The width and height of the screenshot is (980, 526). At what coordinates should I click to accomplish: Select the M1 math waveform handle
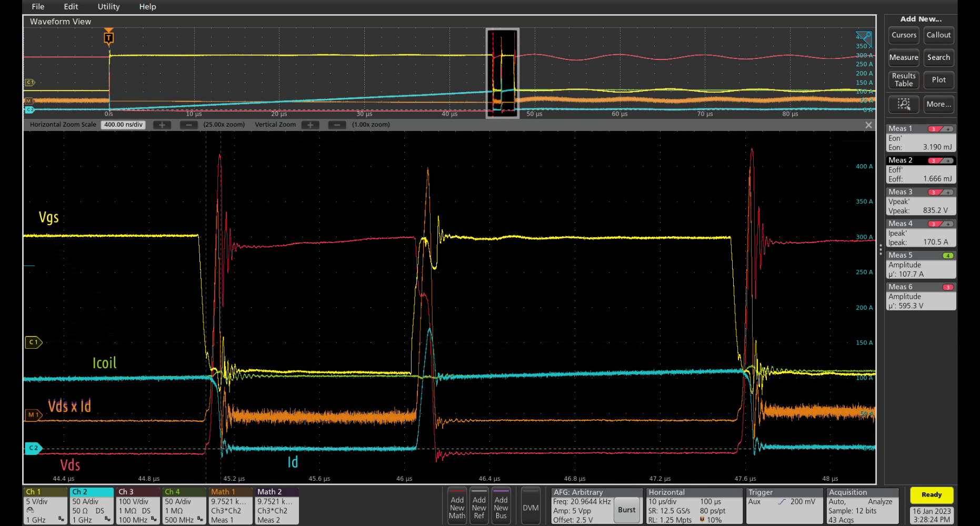point(33,415)
